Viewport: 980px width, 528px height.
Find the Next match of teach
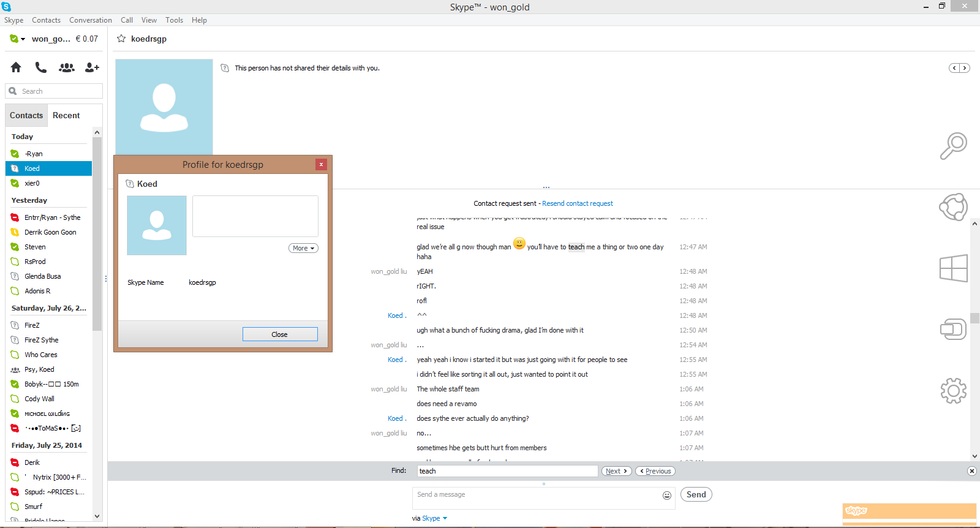pos(616,471)
